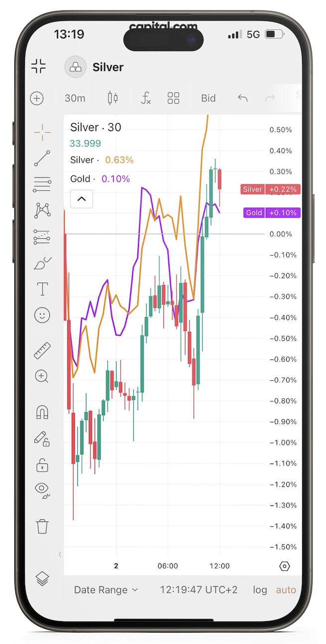This screenshot has height=644, width=326.
Task: Pick the Brush drawing tool
Action: [42, 263]
